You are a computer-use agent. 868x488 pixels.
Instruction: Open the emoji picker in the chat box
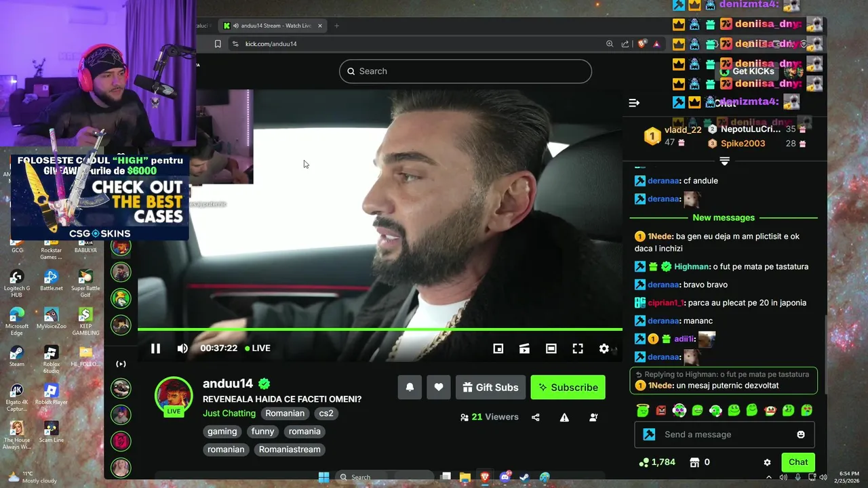click(x=801, y=434)
